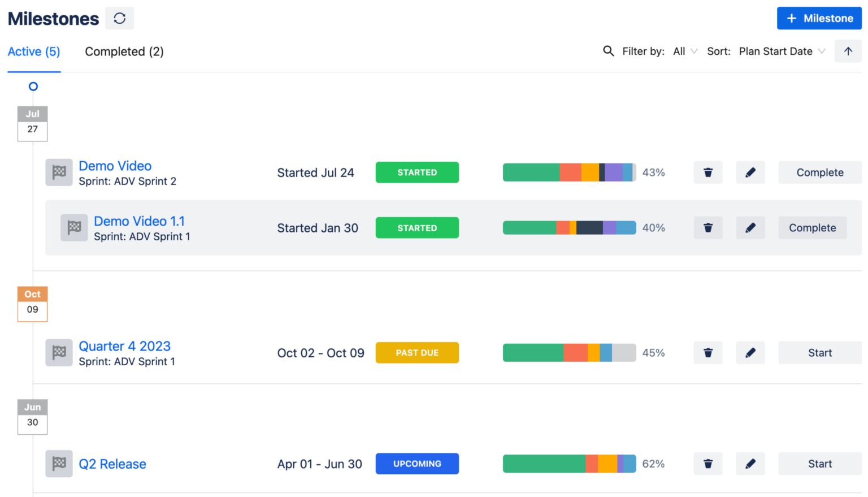Select the Active milestones tab

(33, 51)
